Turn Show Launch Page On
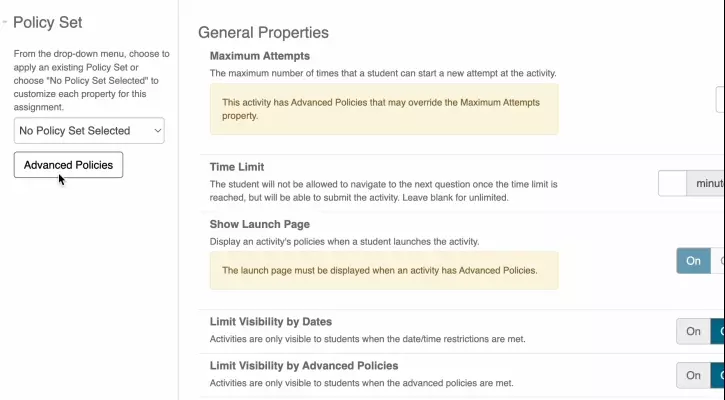 tap(693, 261)
